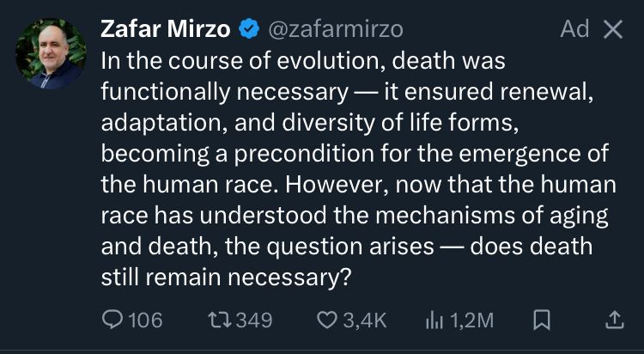
Task: Bookmark this post
Action: click(x=541, y=320)
